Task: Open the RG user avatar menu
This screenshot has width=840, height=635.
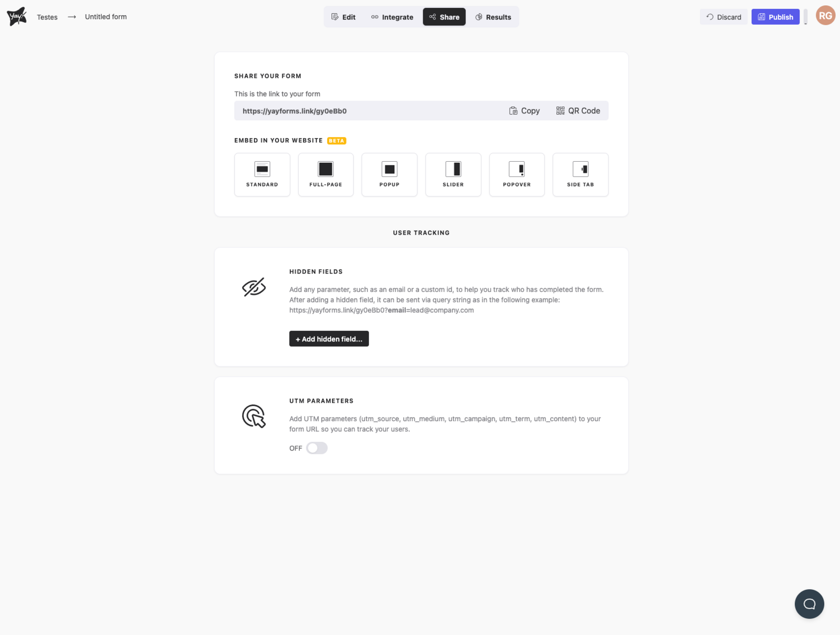Action: tap(825, 16)
